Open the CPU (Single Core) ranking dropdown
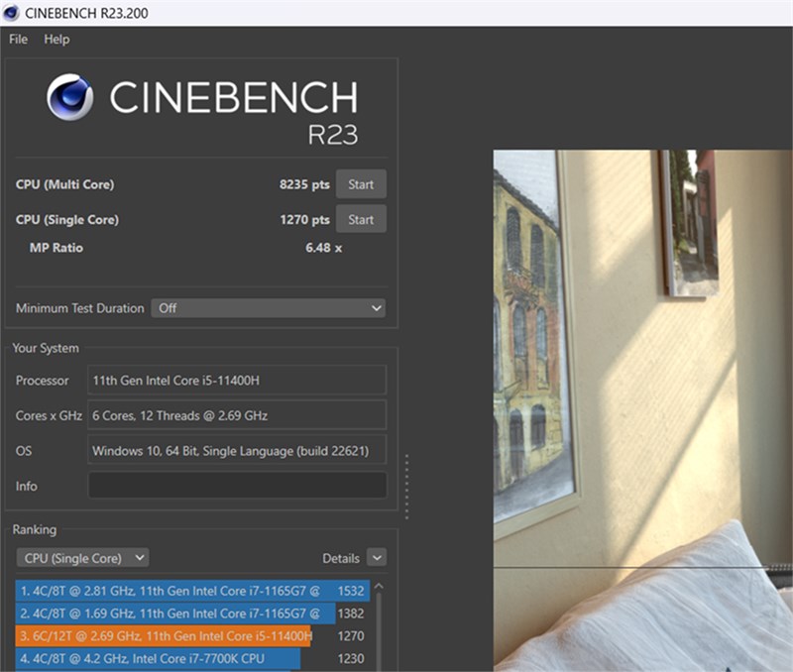 (x=83, y=558)
